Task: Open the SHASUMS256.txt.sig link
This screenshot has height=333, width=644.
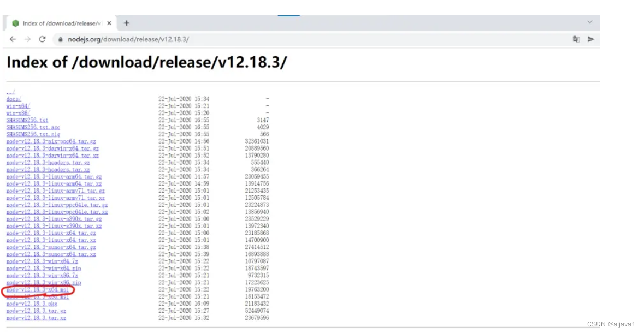Action: 33,134
